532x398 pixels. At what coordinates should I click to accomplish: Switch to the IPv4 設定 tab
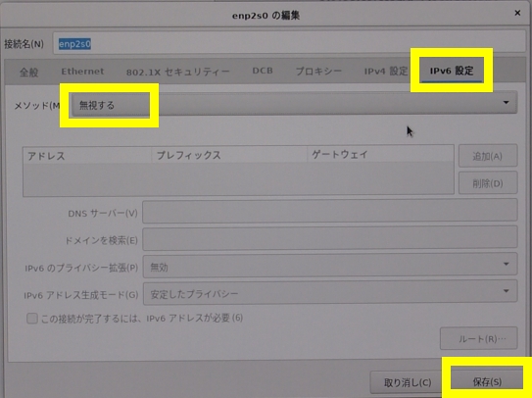[386, 72]
